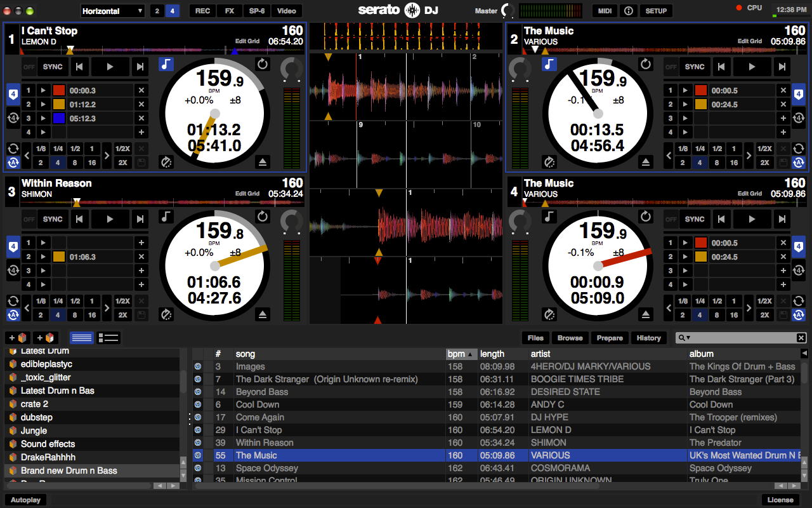Skip to next track on deck 2
Image resolution: width=812 pixels, height=508 pixels.
coord(782,67)
